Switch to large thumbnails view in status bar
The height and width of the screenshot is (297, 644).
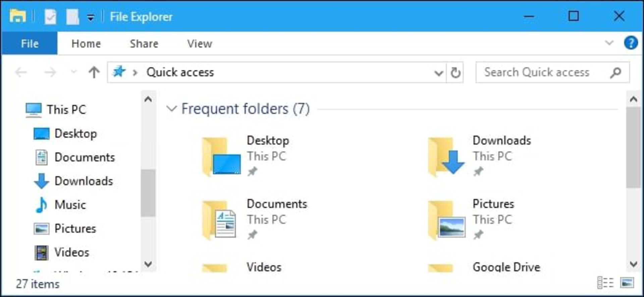coord(627,283)
